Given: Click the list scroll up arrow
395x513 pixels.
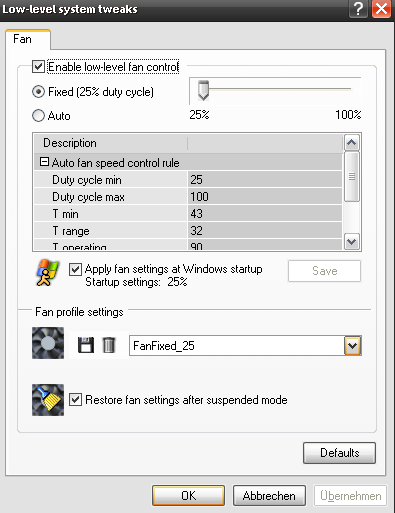Looking at the screenshot, I should pos(352,143).
